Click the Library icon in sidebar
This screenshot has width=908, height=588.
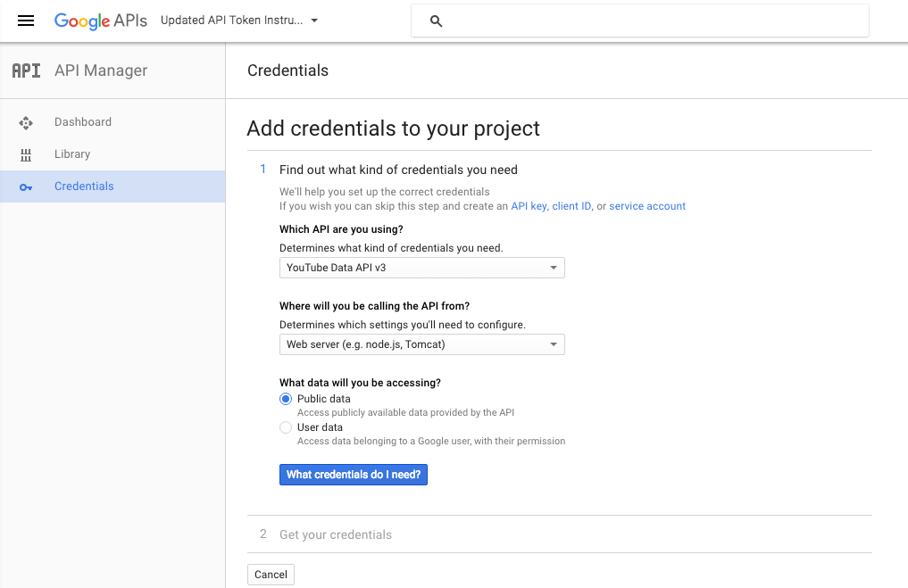26,154
